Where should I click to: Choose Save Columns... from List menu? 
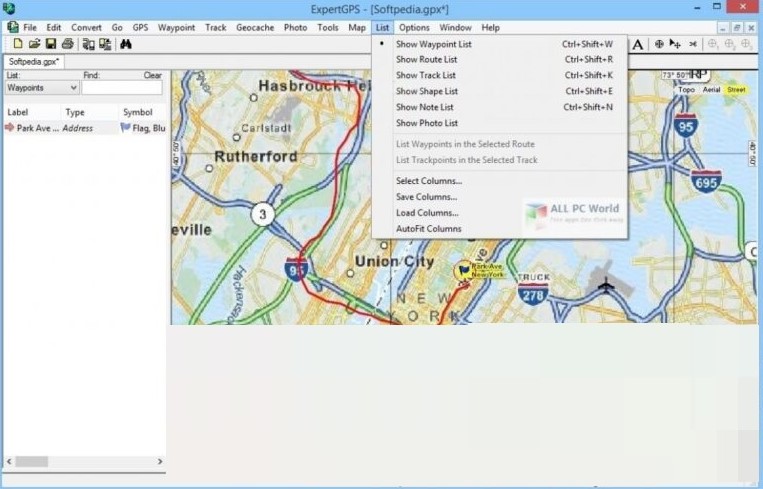tap(426, 197)
